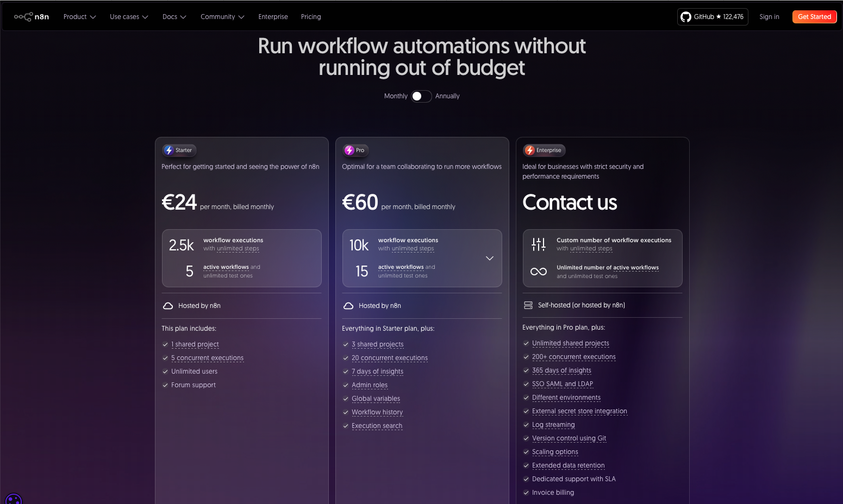Click 'Dedicated support with SLA' text

pyautogui.click(x=574, y=479)
